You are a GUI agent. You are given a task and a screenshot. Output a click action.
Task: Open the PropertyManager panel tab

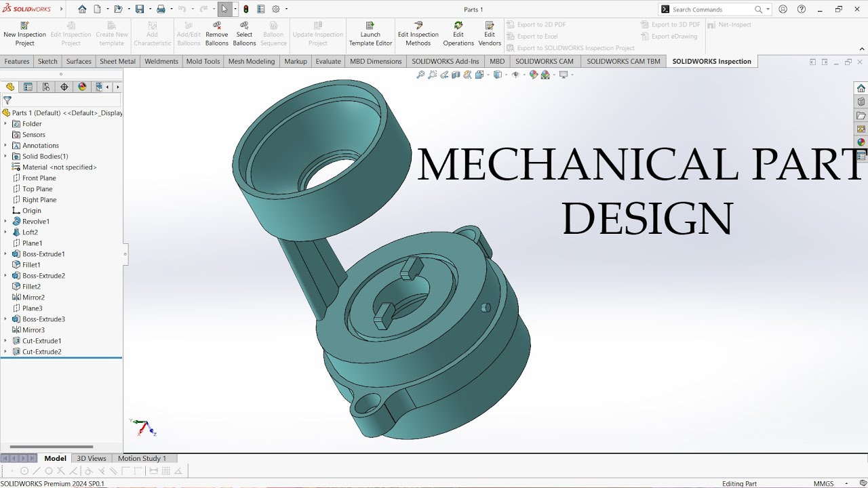click(x=28, y=87)
